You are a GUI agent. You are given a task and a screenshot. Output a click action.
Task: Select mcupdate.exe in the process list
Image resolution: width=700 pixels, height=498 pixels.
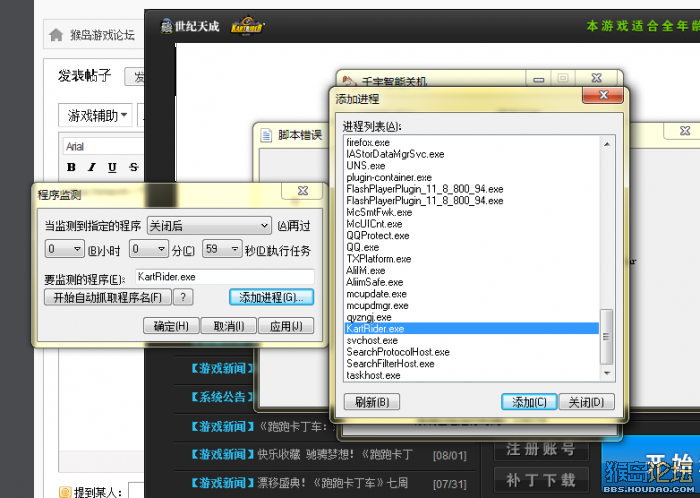(472, 294)
